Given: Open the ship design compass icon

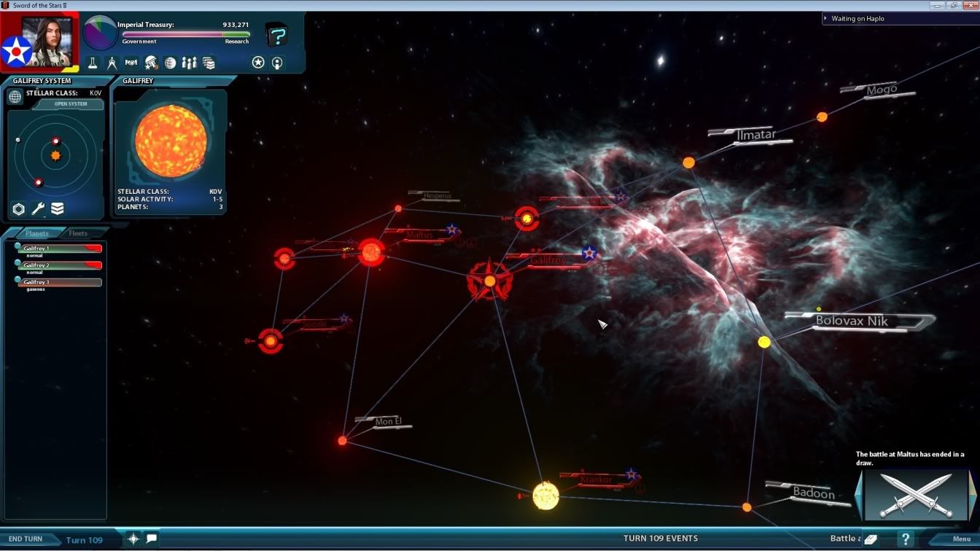Looking at the screenshot, I should tap(112, 63).
